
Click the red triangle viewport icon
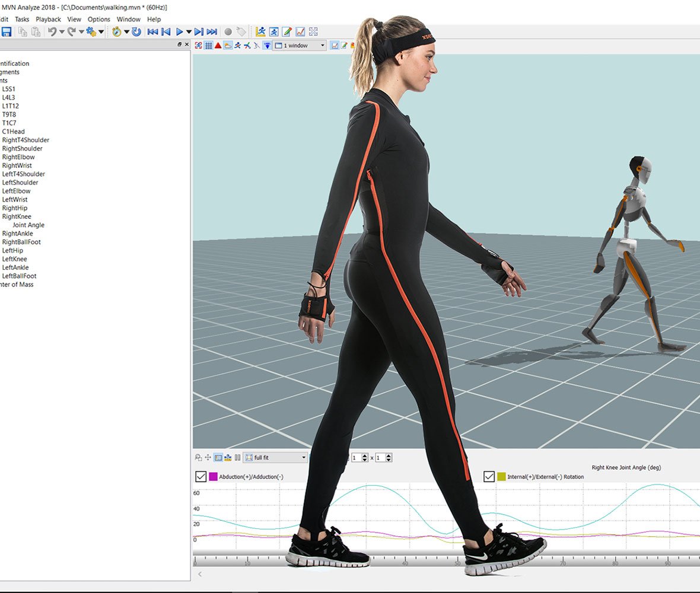click(x=218, y=46)
